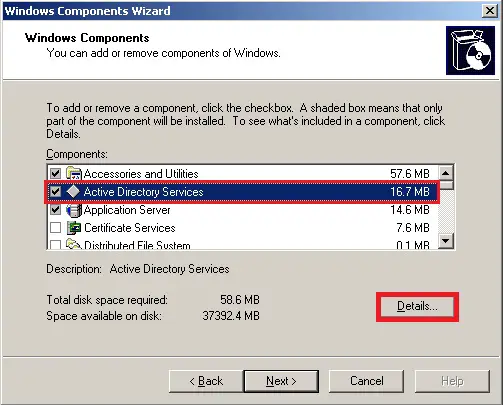Enable the Certificate Services checkbox

(55, 228)
